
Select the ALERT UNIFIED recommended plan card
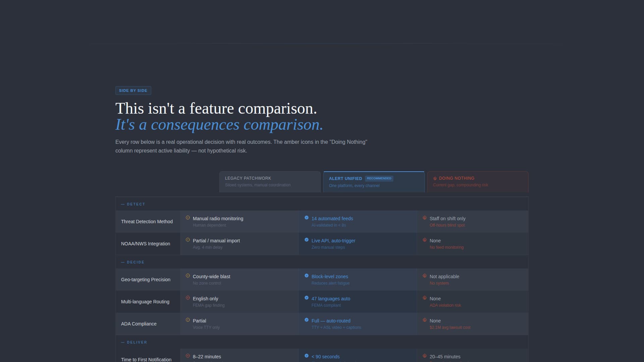coord(374,182)
